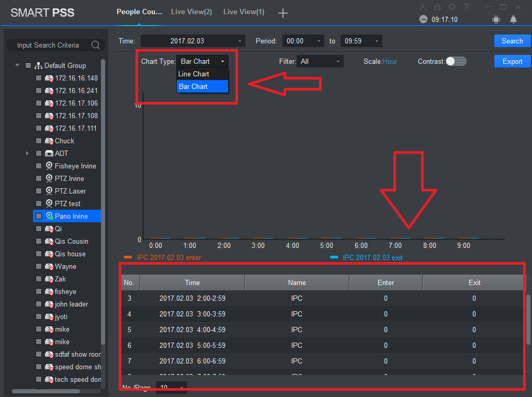This screenshot has height=397, width=532.
Task: Click the magnifier icon in device search
Action: tap(96, 45)
